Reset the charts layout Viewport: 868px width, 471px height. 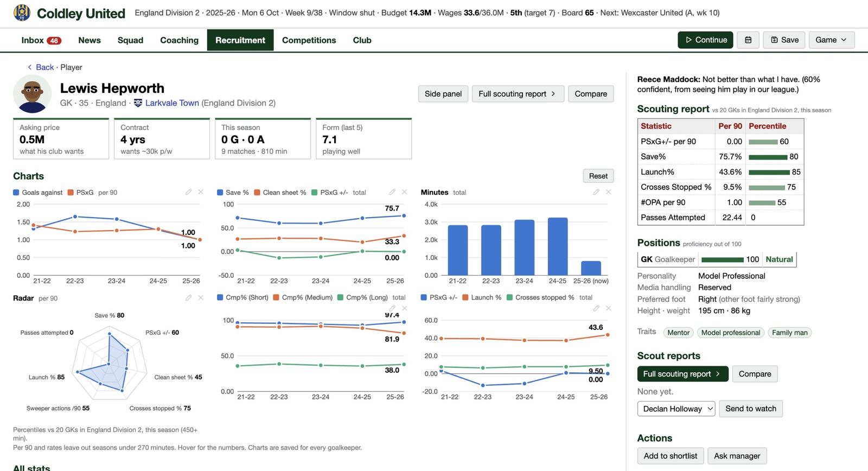tap(598, 176)
